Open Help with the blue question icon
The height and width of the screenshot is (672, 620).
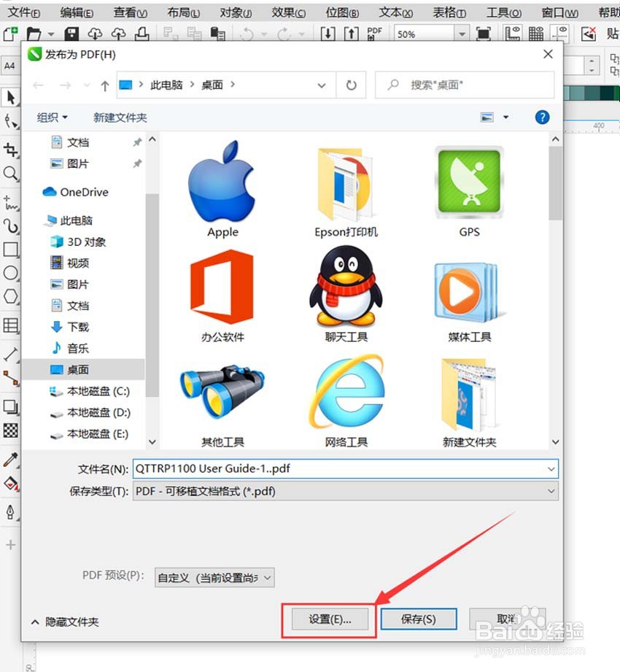point(542,117)
